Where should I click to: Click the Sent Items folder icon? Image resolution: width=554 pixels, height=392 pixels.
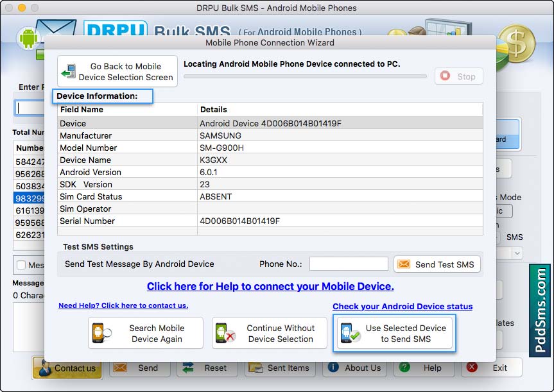(255, 368)
